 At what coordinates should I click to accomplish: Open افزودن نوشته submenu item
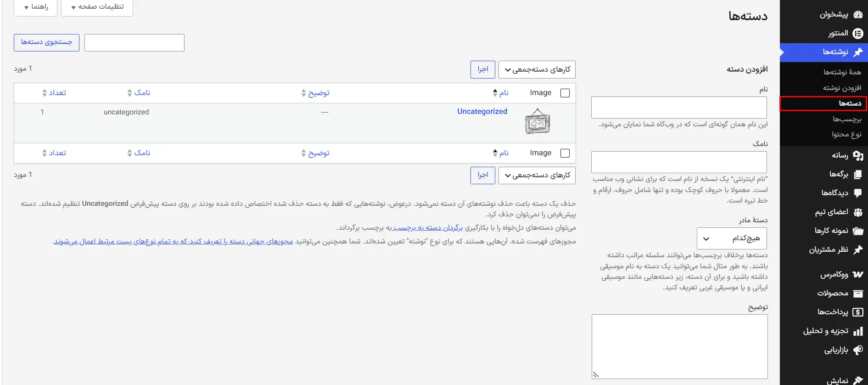coord(842,88)
